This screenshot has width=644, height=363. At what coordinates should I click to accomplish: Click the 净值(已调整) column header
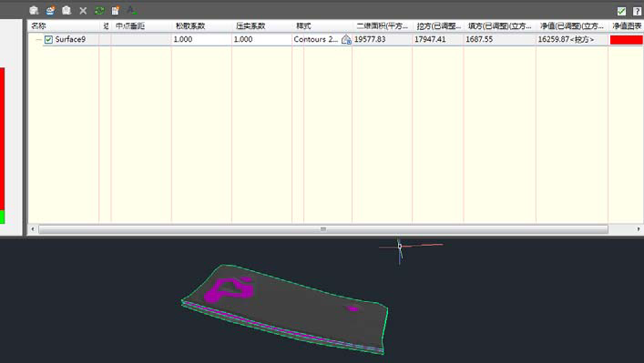(572, 25)
